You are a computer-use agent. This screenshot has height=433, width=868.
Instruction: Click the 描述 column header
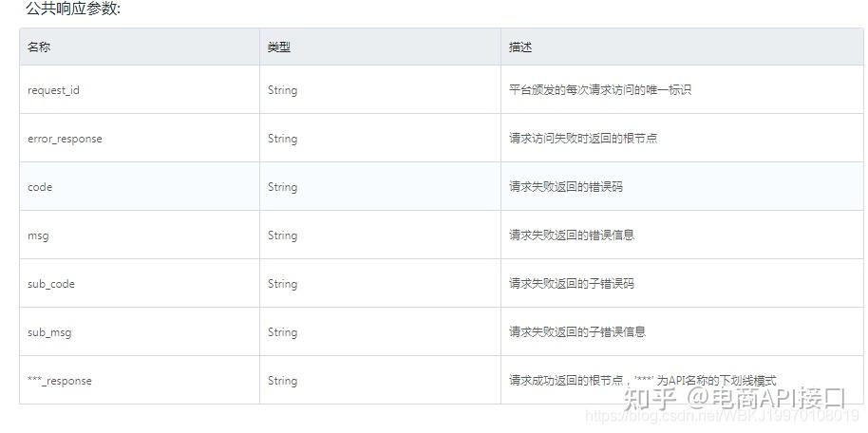[x=520, y=47]
